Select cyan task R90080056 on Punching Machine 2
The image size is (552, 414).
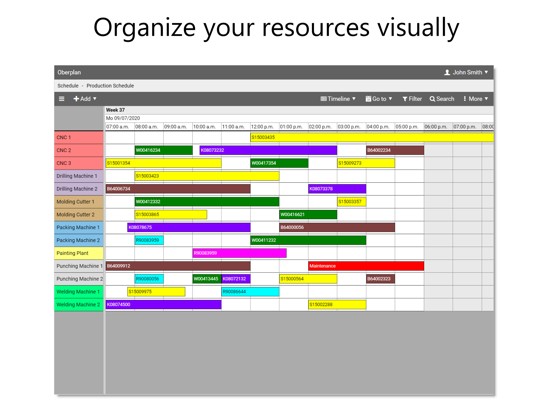point(149,279)
